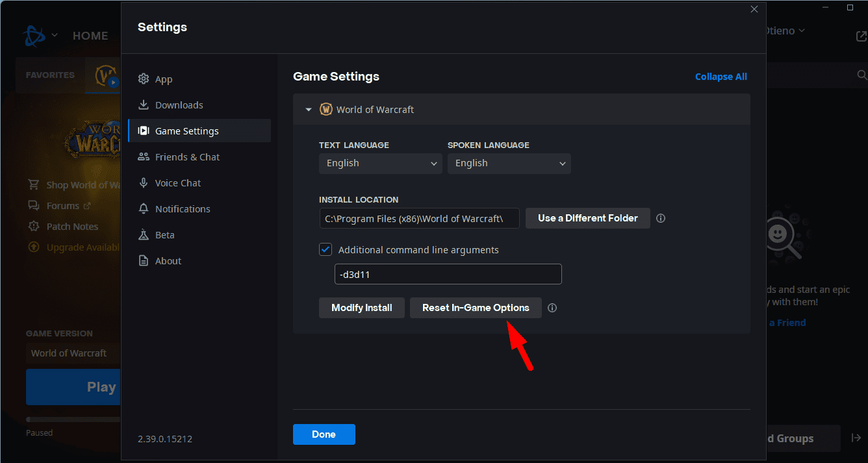Select the HOME menu item

(90, 36)
